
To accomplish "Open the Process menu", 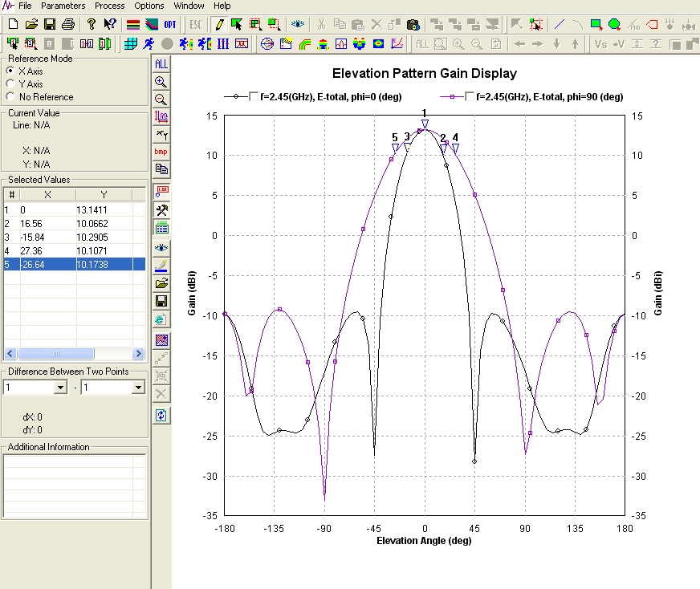I will [109, 6].
